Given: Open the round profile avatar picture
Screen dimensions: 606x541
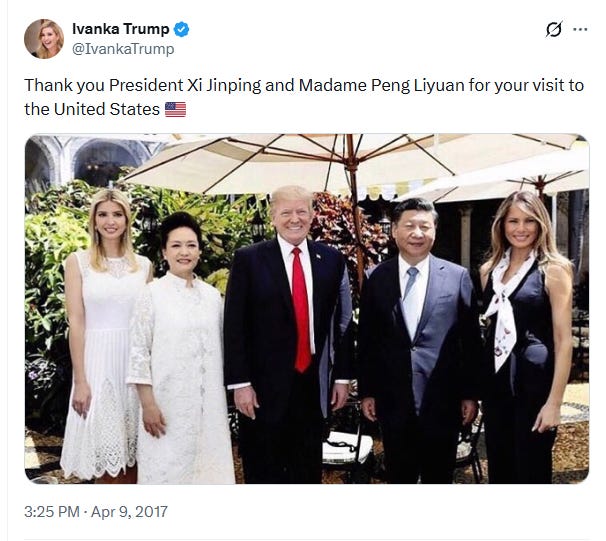Looking at the screenshot, I should (x=44, y=39).
